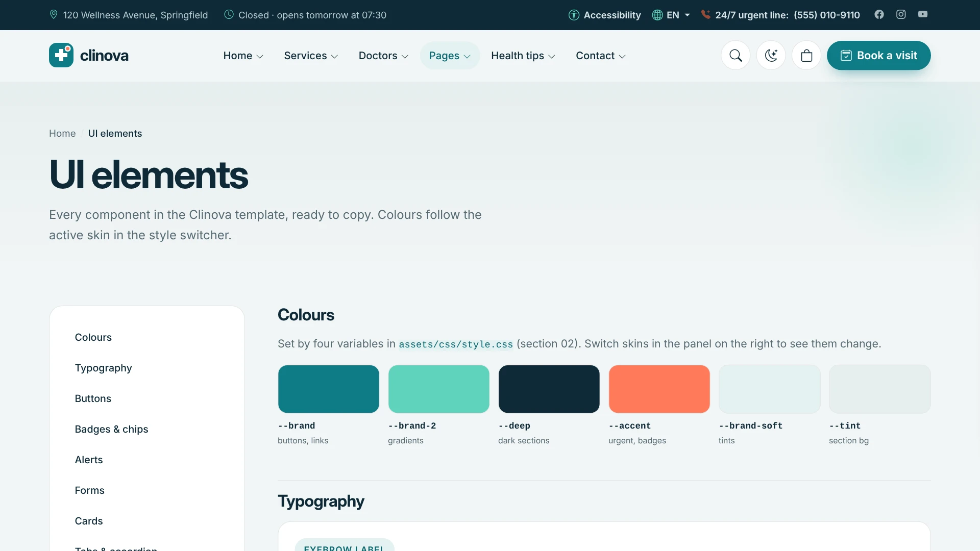Select the --brand teal swatch
The image size is (980, 551).
point(329,389)
